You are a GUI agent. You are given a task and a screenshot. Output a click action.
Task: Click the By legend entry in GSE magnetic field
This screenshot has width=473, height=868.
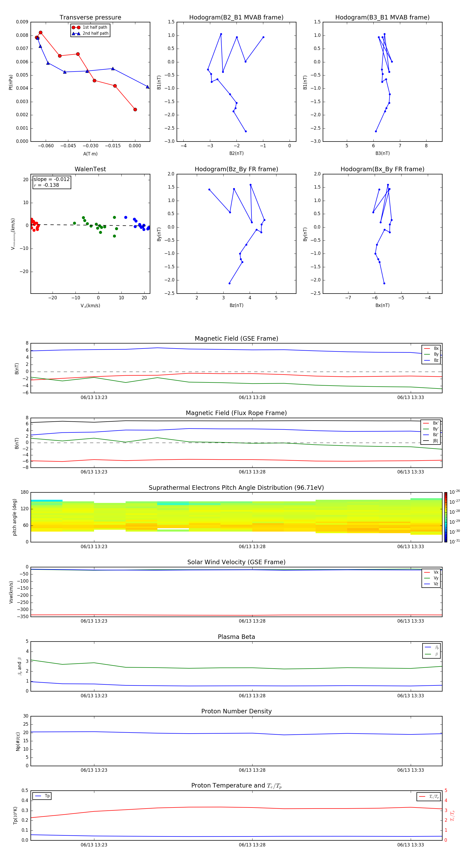click(431, 355)
